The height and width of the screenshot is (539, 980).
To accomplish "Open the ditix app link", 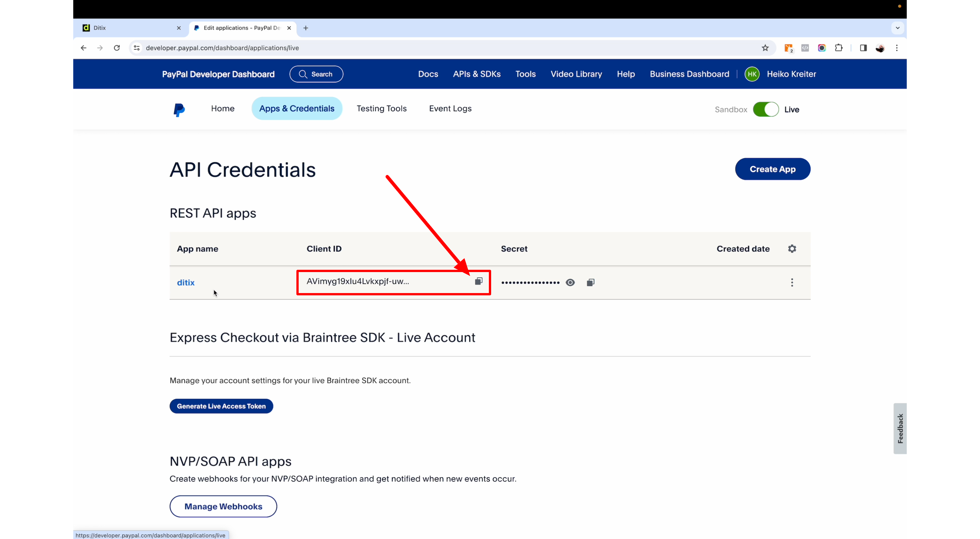I will click(186, 283).
